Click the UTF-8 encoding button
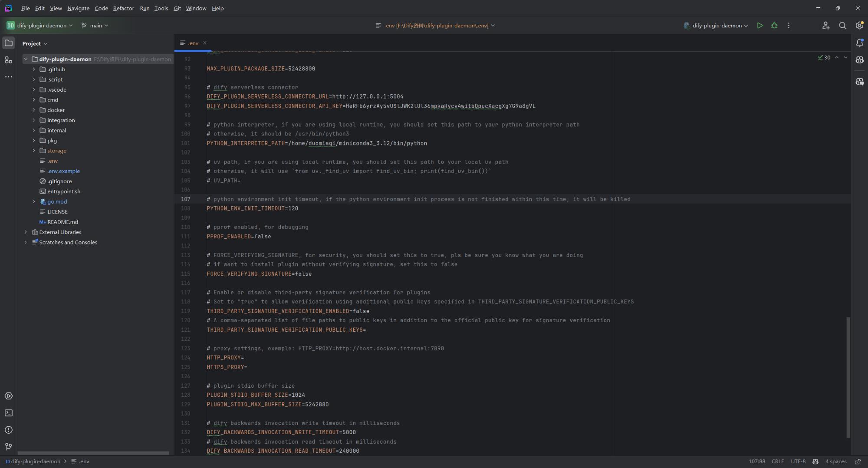 click(x=798, y=461)
